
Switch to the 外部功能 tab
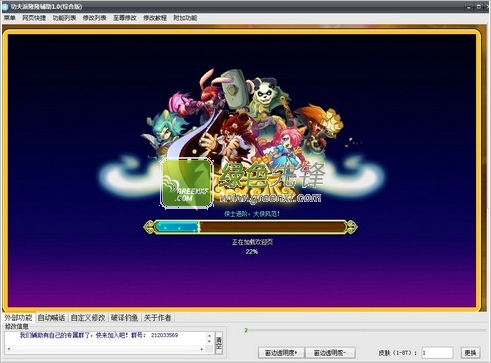[x=18, y=317]
